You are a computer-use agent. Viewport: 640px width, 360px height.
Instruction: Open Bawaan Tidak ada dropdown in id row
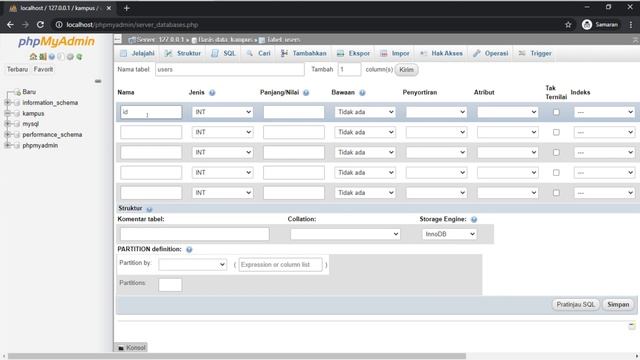365,112
